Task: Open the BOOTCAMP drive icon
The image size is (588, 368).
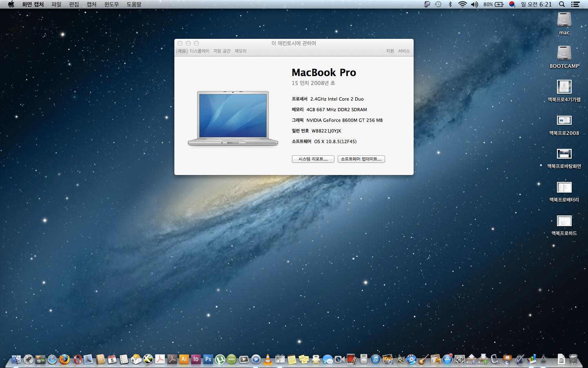Action: tap(564, 53)
